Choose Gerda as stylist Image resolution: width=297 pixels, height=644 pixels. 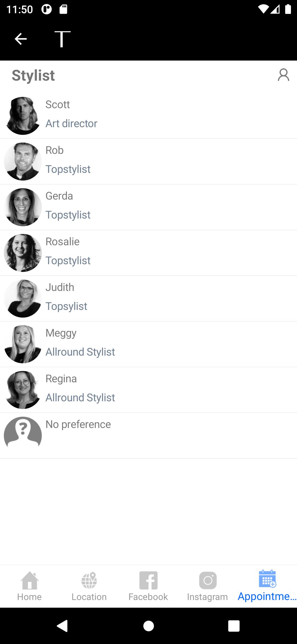point(148,207)
